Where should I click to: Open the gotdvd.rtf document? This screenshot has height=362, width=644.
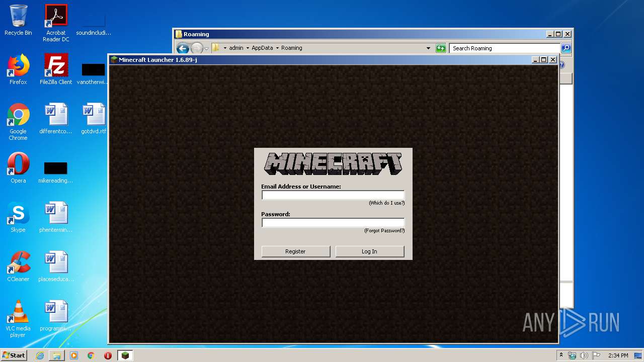click(94, 119)
